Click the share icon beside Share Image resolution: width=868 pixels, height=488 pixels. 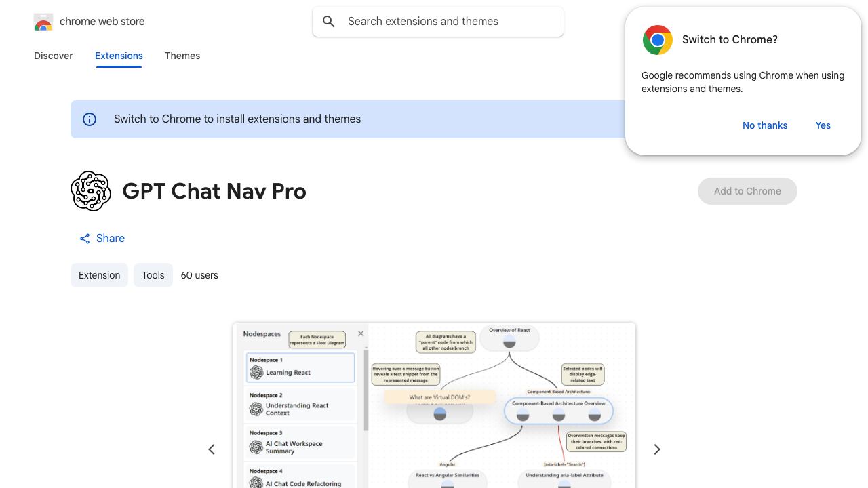pos(85,239)
